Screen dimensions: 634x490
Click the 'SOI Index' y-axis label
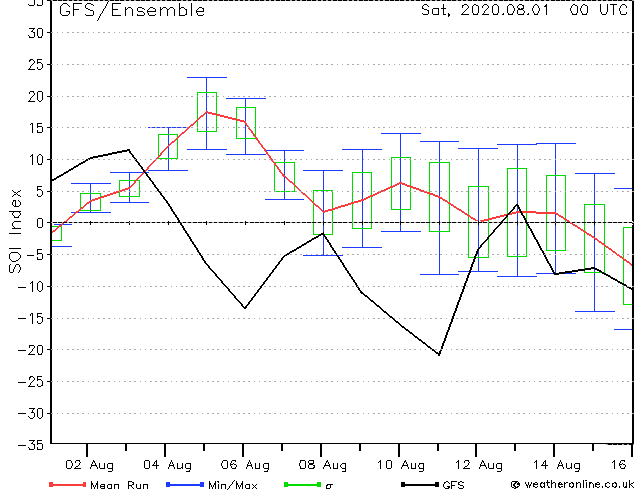[x=15, y=231]
